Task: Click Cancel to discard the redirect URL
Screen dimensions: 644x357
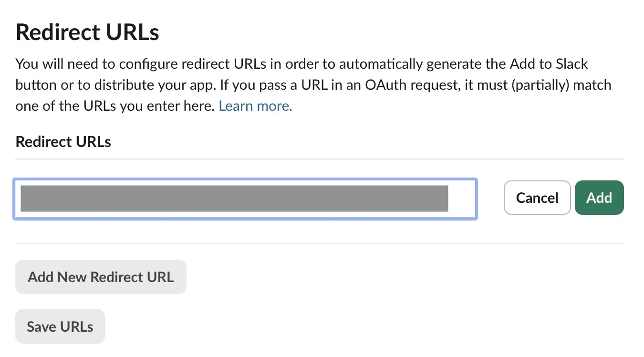Action: point(537,198)
